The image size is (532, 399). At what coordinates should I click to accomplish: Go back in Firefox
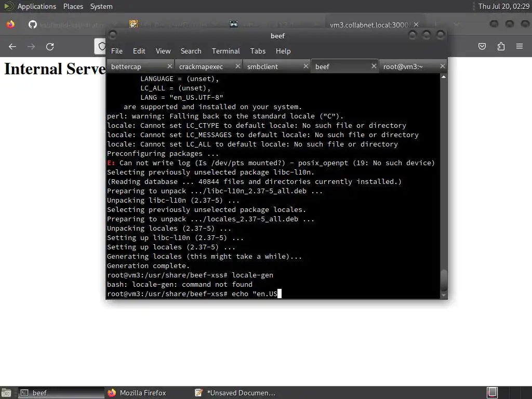click(12, 46)
